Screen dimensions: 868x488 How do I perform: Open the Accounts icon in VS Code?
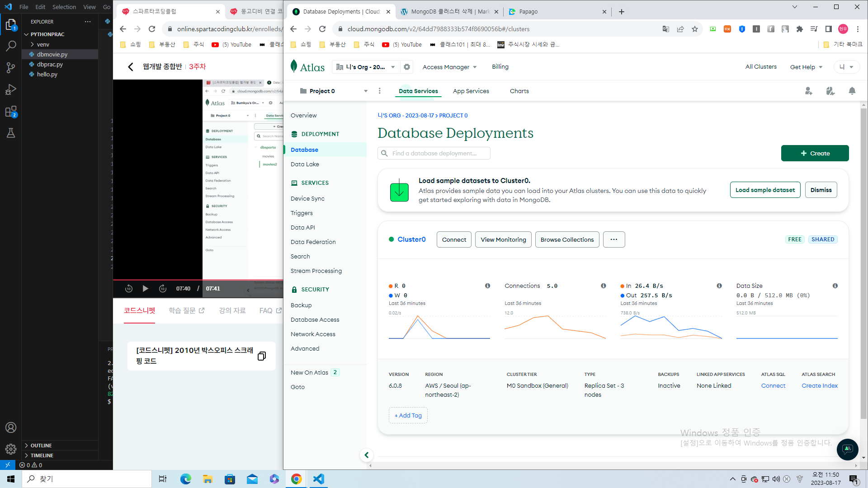tap(11, 427)
